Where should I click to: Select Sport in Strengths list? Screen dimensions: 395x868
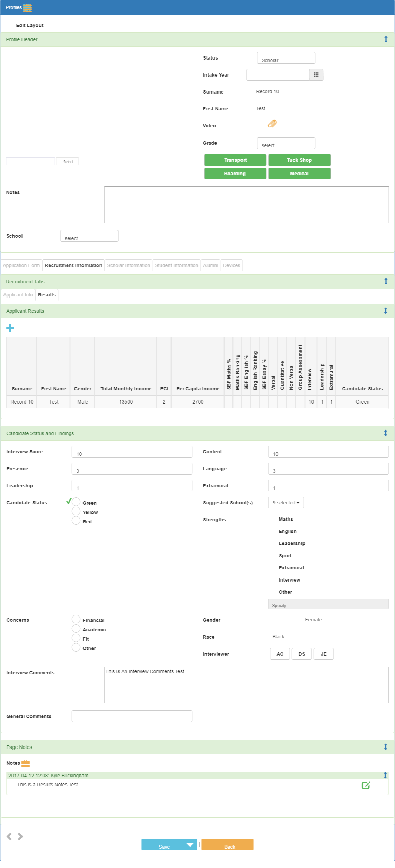[x=285, y=556]
